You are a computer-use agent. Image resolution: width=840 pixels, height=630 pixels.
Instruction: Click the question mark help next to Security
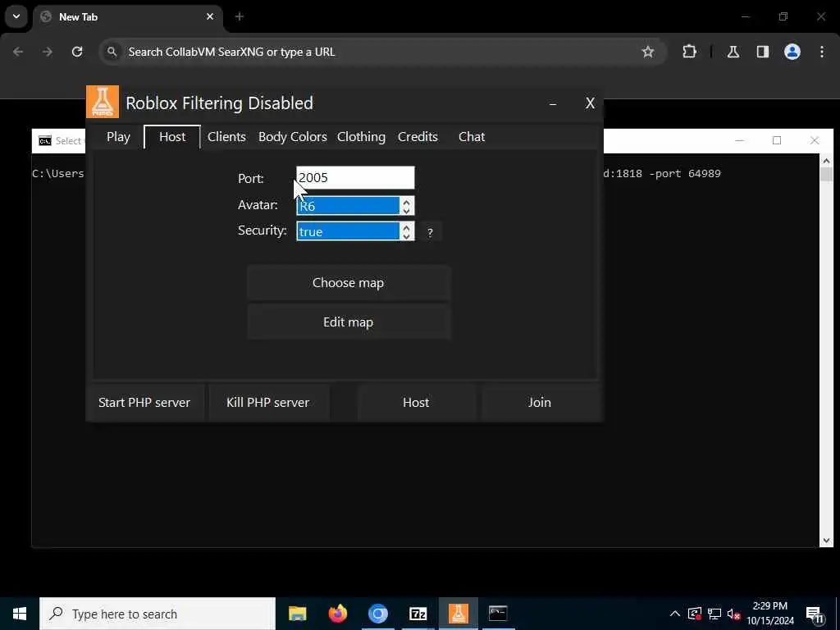click(430, 232)
